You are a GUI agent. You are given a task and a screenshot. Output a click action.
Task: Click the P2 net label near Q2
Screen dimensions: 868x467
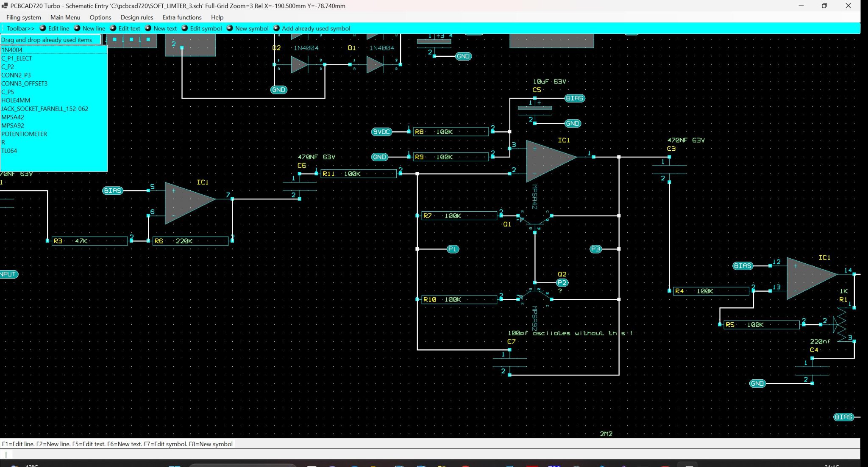pos(562,283)
